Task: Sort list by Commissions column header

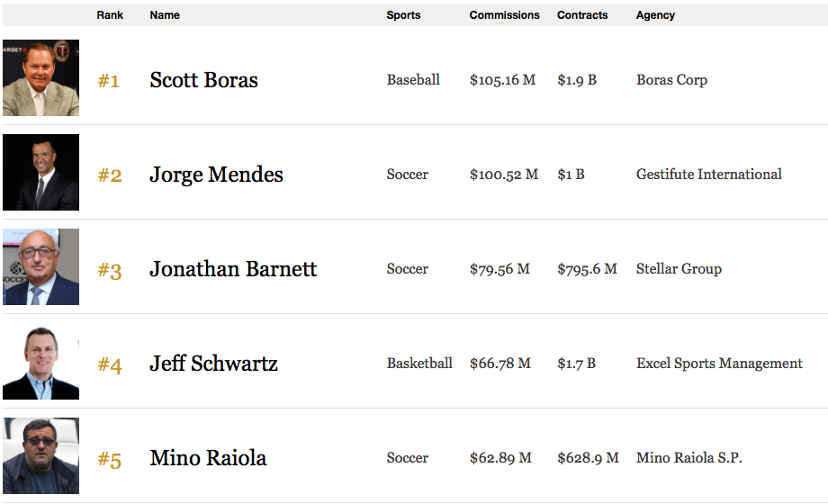Action: (x=504, y=15)
